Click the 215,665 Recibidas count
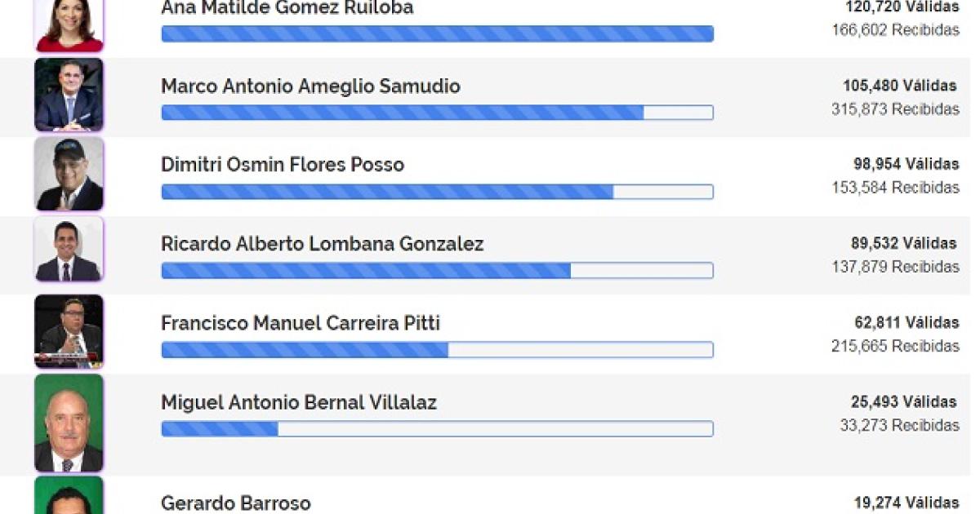980x514 pixels. (x=895, y=346)
